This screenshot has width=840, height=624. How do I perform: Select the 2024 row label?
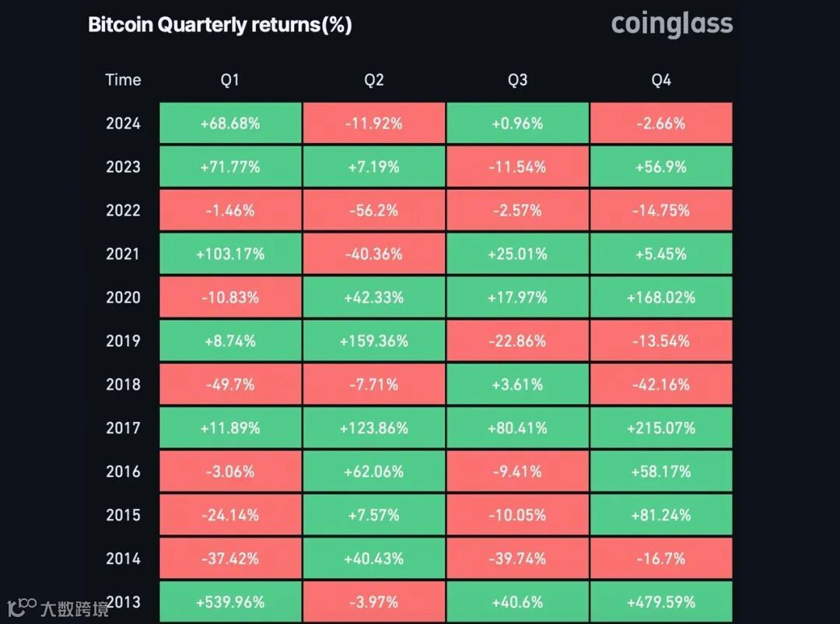point(123,123)
